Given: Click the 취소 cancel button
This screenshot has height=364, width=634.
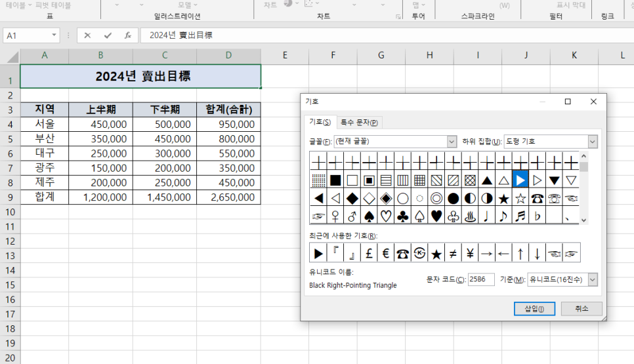Looking at the screenshot, I should 581,309.
